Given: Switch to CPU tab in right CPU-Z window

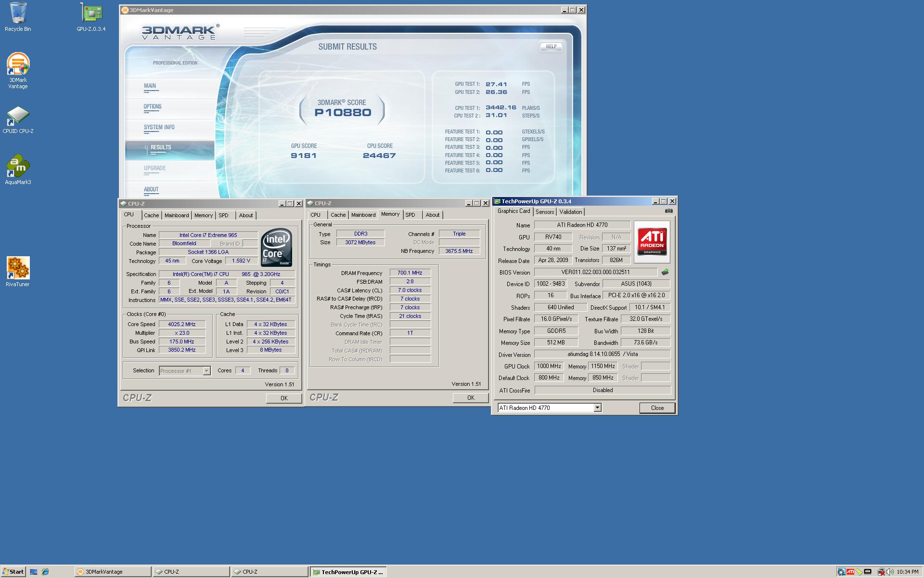Looking at the screenshot, I should (316, 215).
